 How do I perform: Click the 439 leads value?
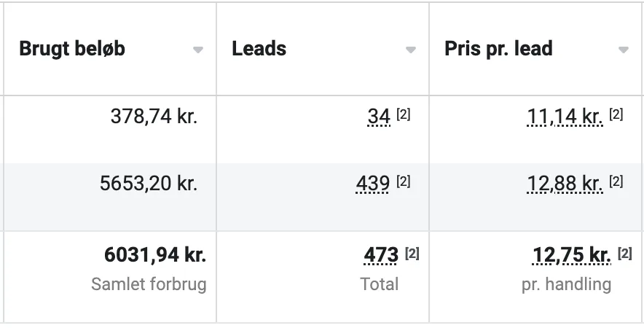tap(372, 184)
